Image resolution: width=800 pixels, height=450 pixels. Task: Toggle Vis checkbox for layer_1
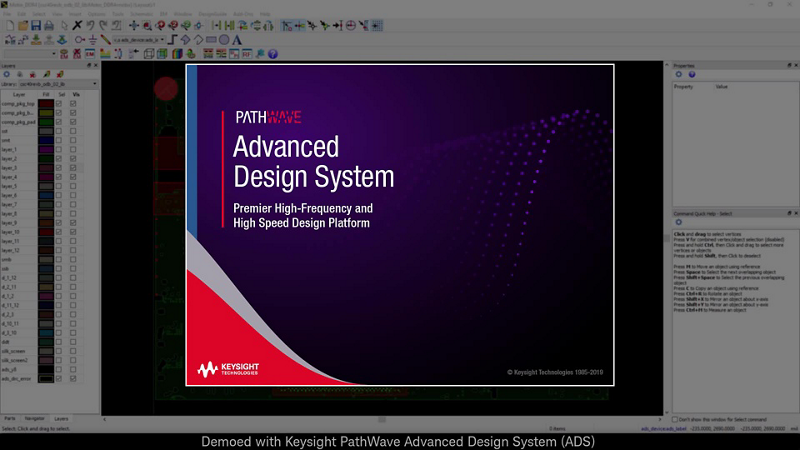(73, 149)
